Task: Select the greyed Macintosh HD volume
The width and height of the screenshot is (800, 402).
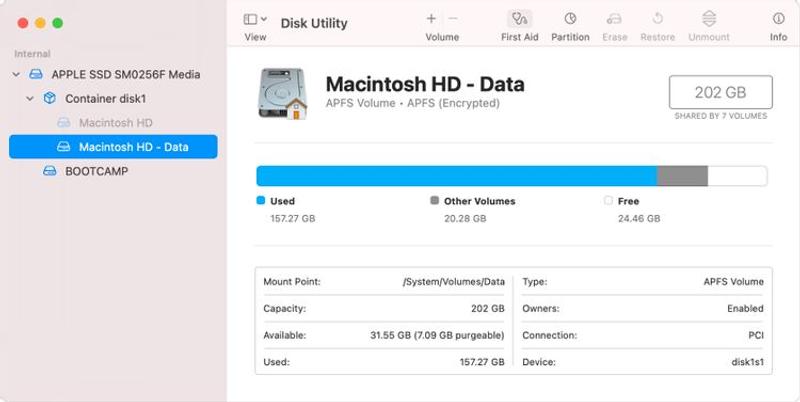Action: coord(115,122)
